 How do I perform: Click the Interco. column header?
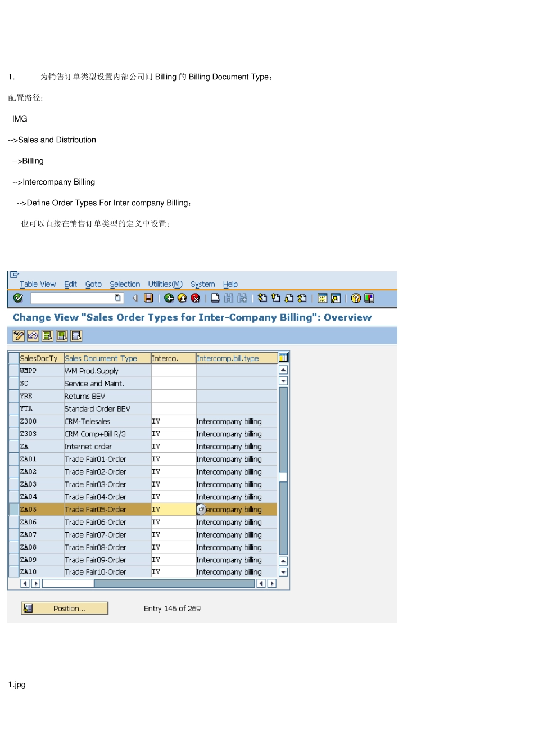coord(173,358)
